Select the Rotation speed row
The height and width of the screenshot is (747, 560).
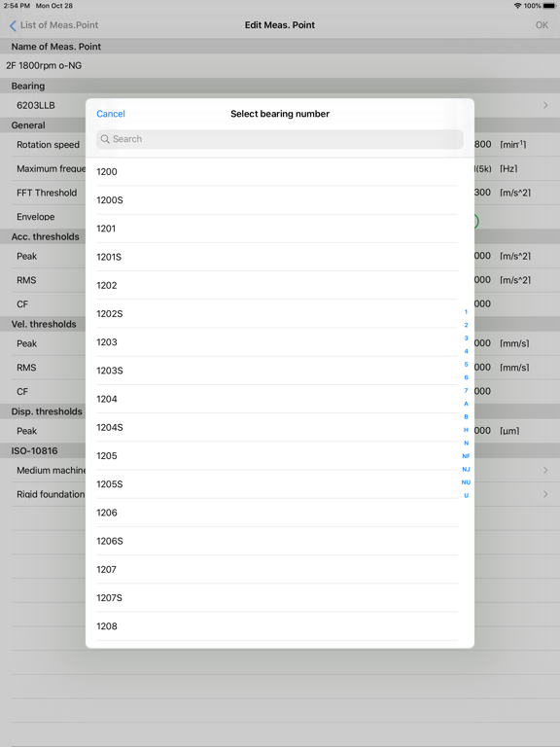click(x=280, y=145)
